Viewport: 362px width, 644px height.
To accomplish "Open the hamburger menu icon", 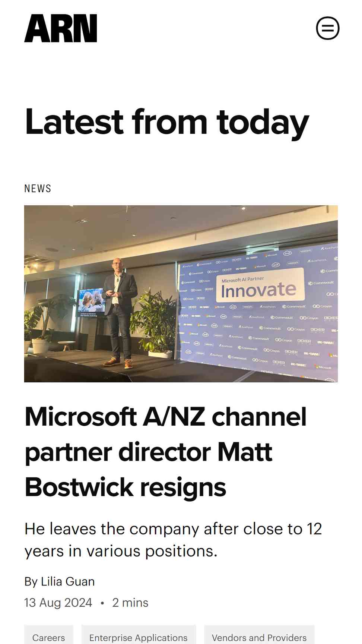I will (328, 28).
